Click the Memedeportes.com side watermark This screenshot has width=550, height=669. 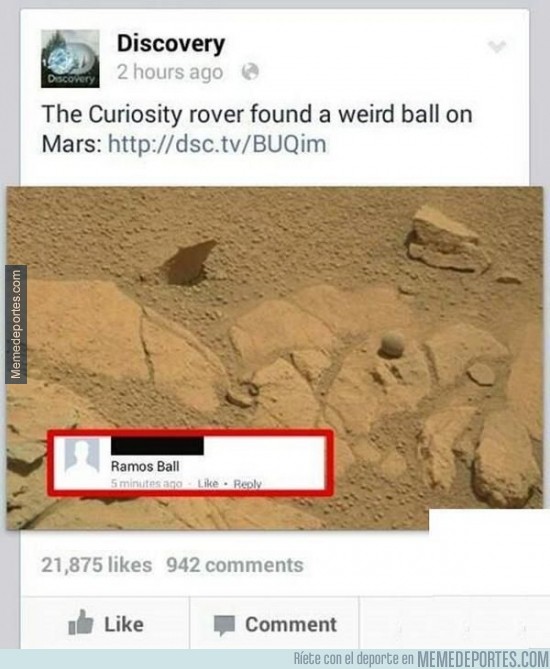16,324
